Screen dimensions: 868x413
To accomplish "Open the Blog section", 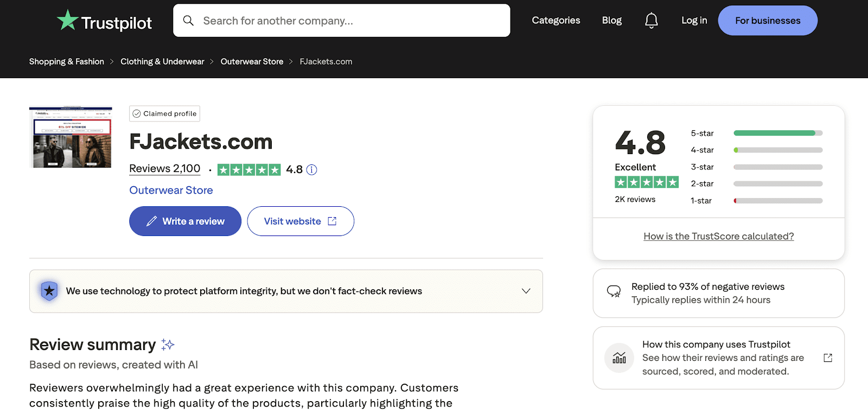I will [x=611, y=20].
